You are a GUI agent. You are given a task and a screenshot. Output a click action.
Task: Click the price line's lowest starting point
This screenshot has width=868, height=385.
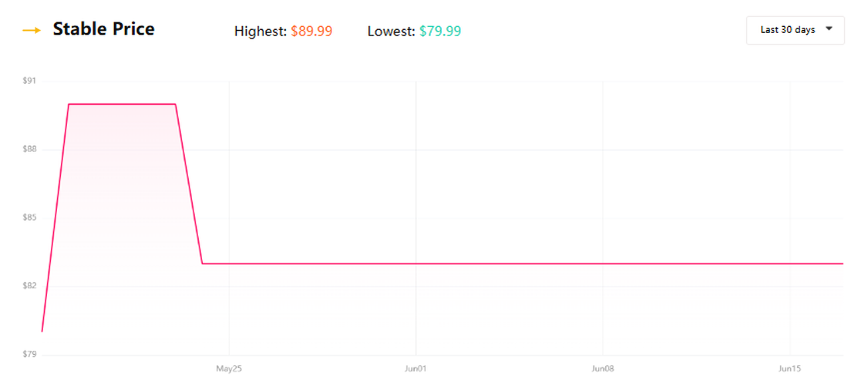click(42, 331)
